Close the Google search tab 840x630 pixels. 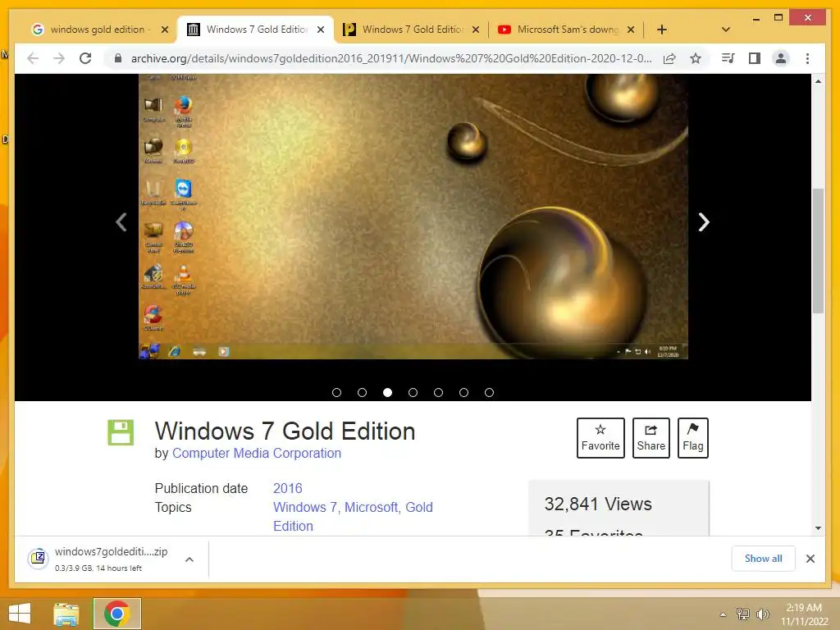pyautogui.click(x=165, y=30)
